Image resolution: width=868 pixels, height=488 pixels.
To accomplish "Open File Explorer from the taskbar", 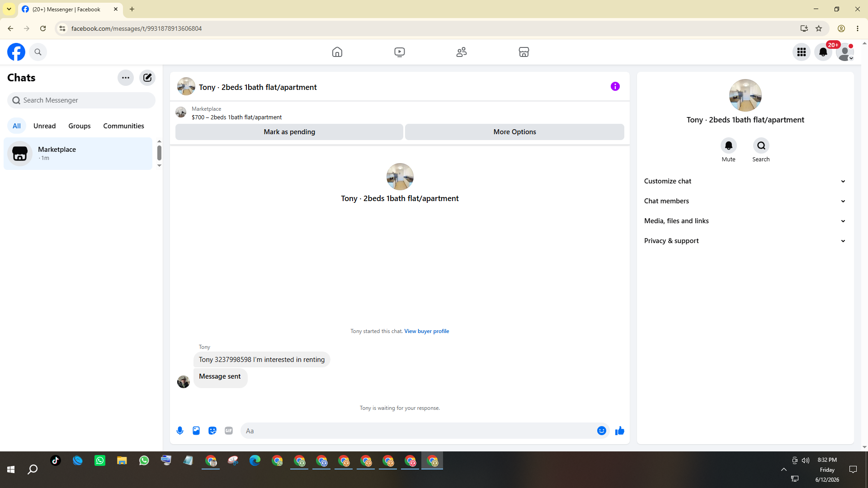I will click(122, 460).
